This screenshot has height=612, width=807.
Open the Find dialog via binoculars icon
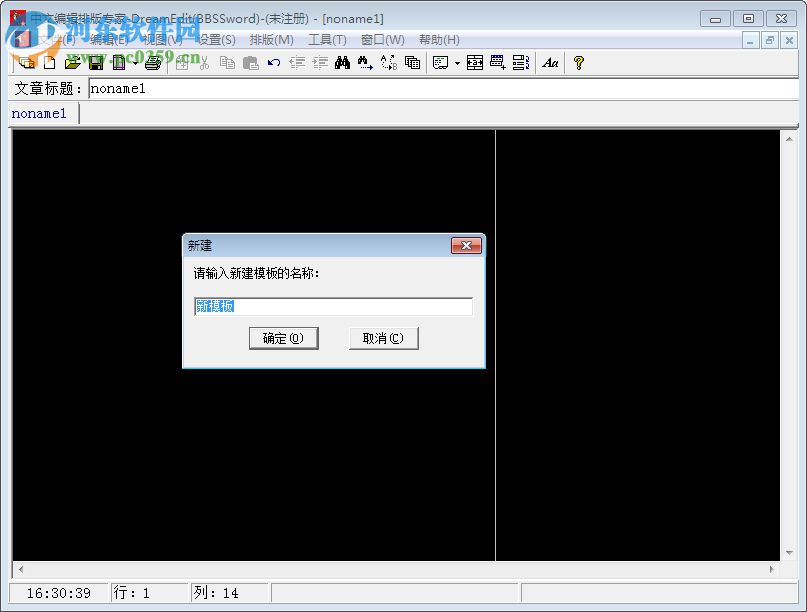(343, 62)
